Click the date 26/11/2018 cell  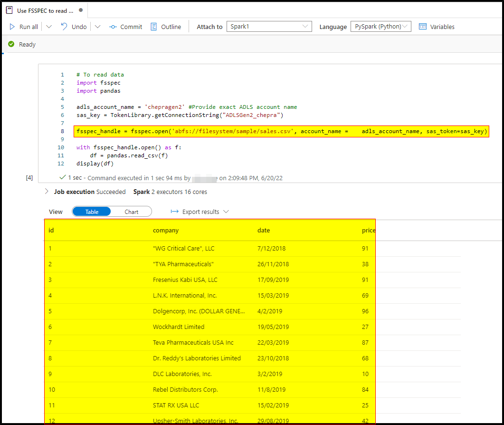pos(273,264)
